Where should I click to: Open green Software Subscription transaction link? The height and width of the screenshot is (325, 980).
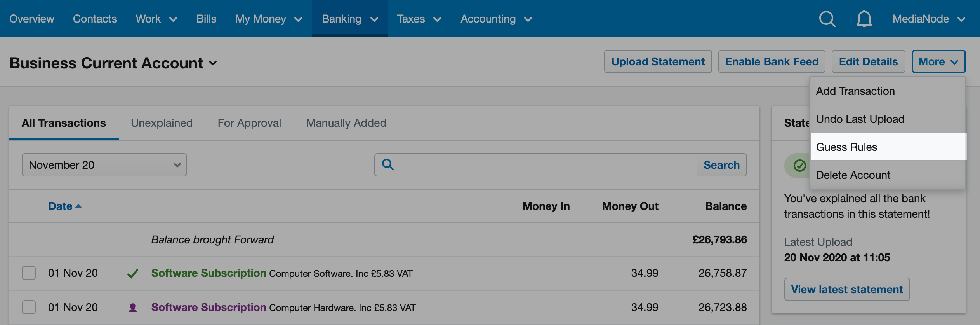pyautogui.click(x=209, y=273)
